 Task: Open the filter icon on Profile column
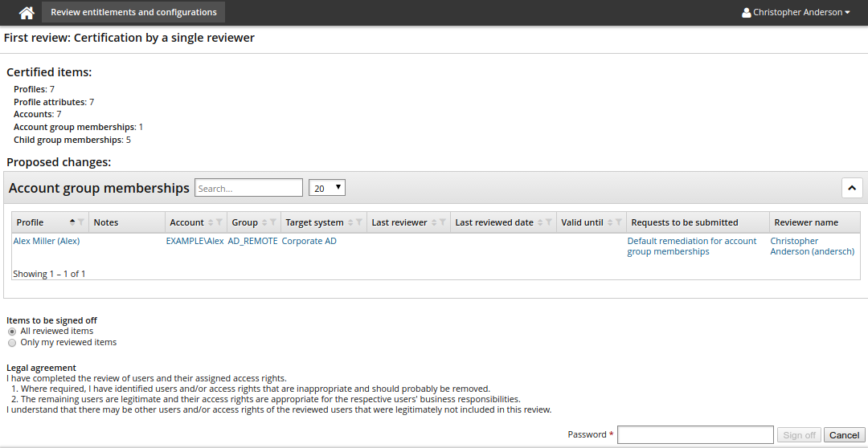pyautogui.click(x=81, y=222)
